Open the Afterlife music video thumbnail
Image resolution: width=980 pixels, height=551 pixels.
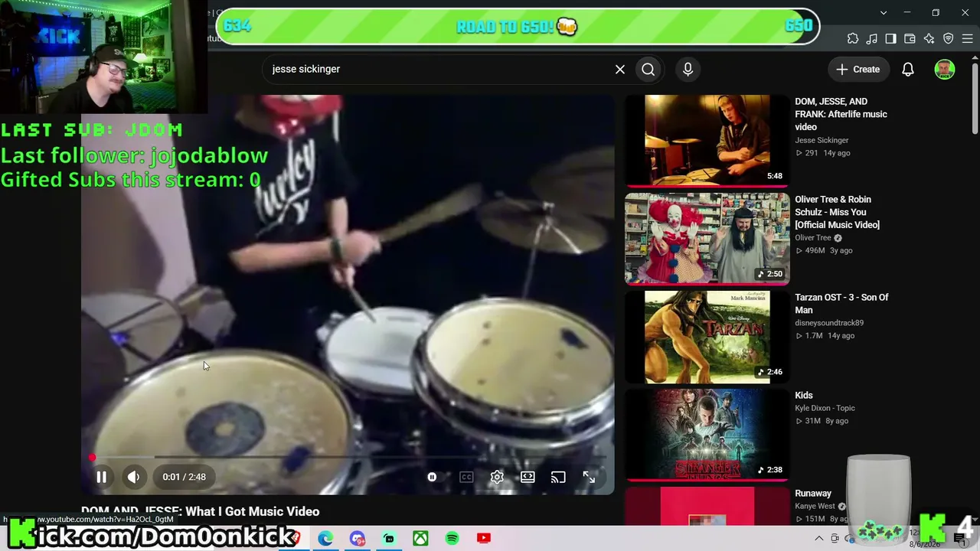[x=707, y=141]
